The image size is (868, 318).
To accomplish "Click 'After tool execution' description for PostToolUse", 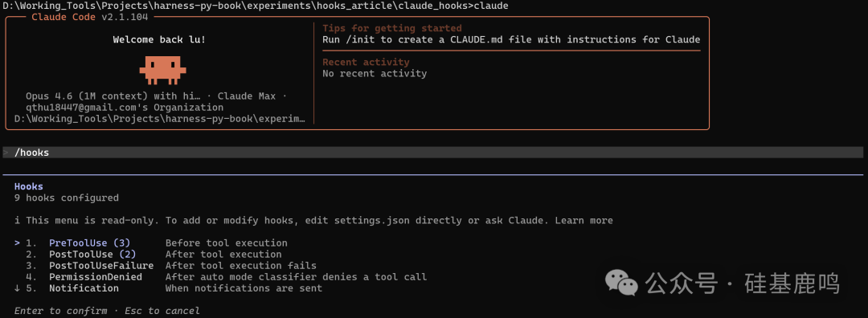I will (223, 255).
